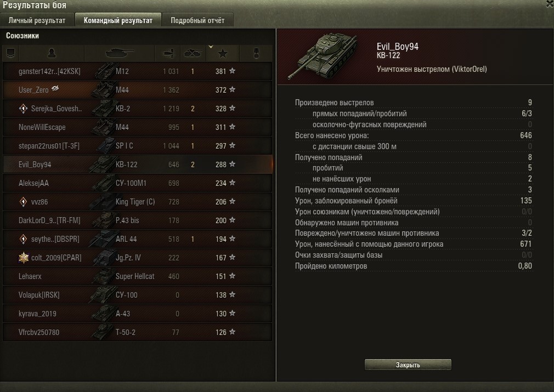Sort by destroyed tanks icon column

[x=193, y=53]
